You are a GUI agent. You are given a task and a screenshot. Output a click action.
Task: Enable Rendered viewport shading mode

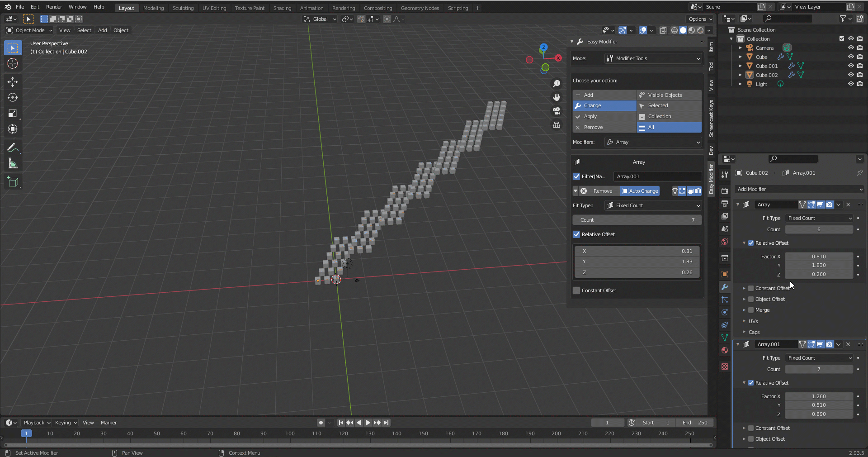point(700,30)
